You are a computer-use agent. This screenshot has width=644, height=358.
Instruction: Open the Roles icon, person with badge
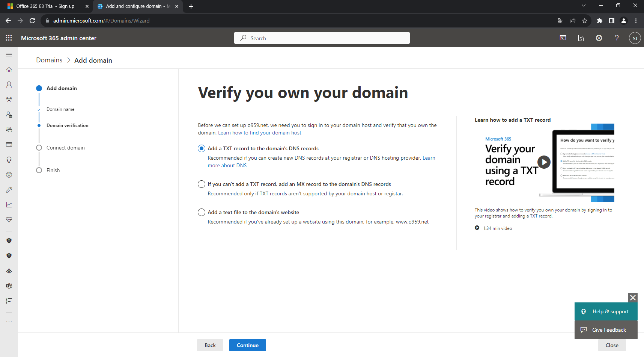[9, 115]
